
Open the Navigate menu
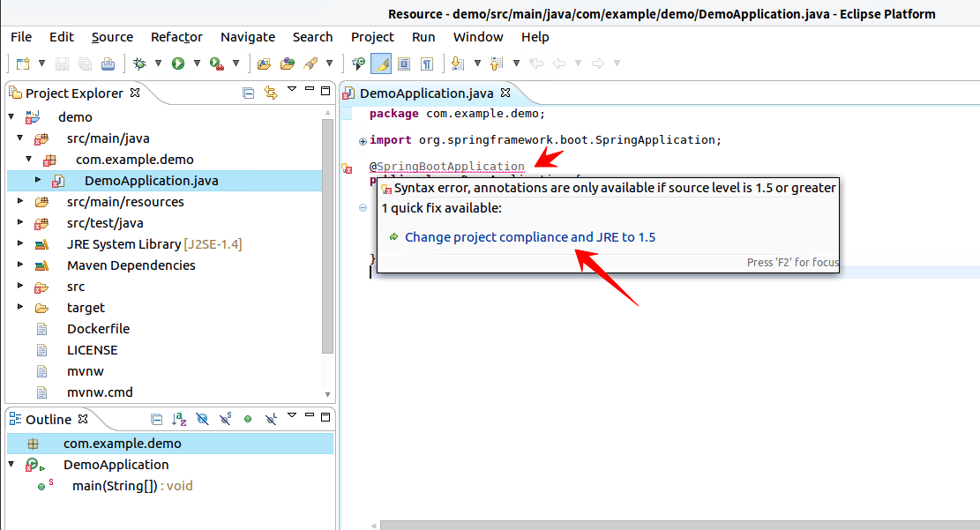tap(248, 37)
